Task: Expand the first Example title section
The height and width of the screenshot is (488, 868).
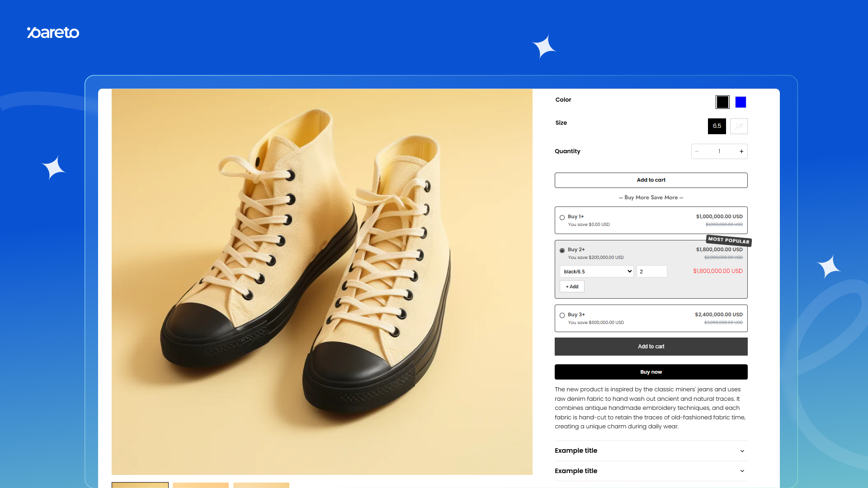Action: click(x=651, y=450)
